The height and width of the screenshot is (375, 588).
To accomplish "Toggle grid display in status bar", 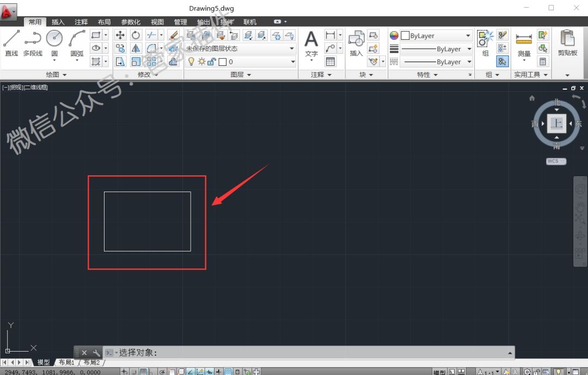I will 143,372.
